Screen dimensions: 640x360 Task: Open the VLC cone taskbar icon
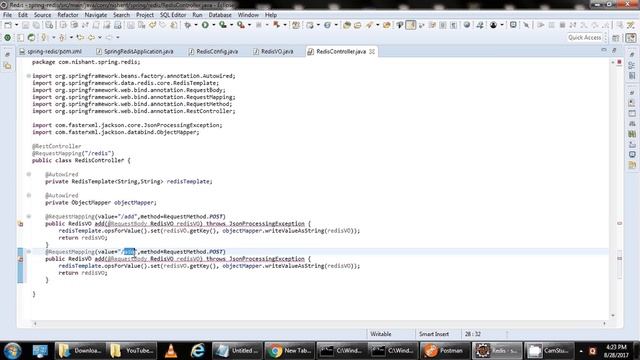[x=171, y=351]
